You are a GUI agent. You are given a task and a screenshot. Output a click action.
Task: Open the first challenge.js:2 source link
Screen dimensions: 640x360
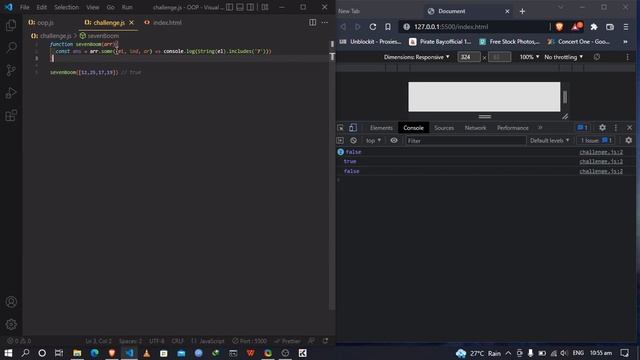(x=601, y=152)
